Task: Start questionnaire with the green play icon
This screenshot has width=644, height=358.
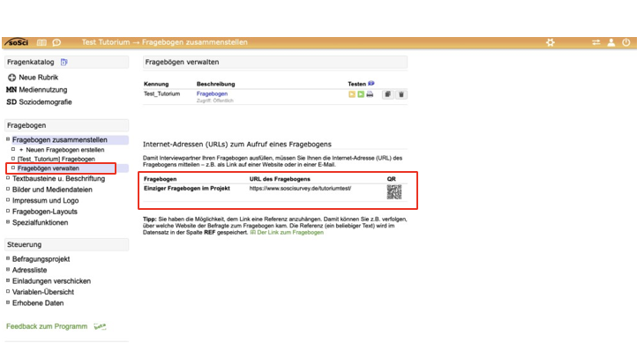Action: (x=361, y=93)
